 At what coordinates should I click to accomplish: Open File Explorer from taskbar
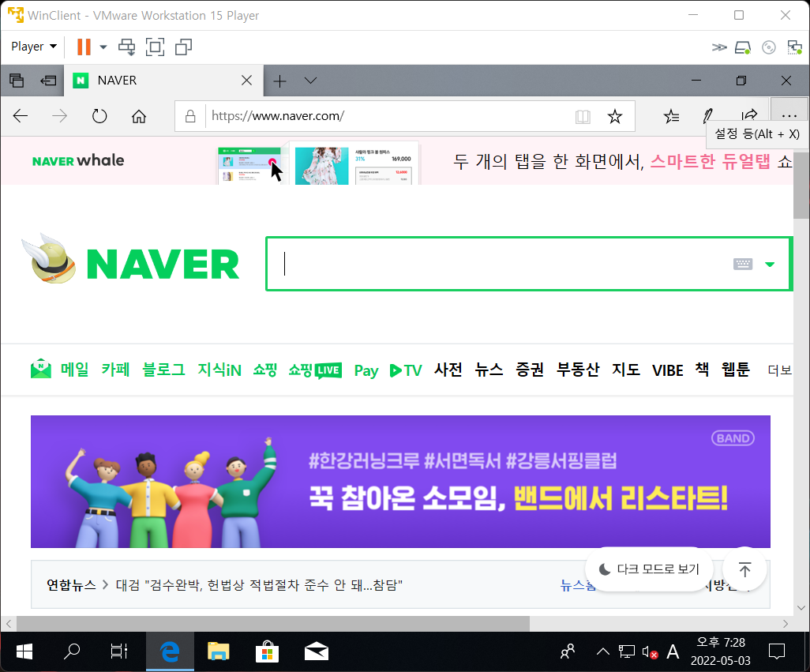click(x=218, y=651)
